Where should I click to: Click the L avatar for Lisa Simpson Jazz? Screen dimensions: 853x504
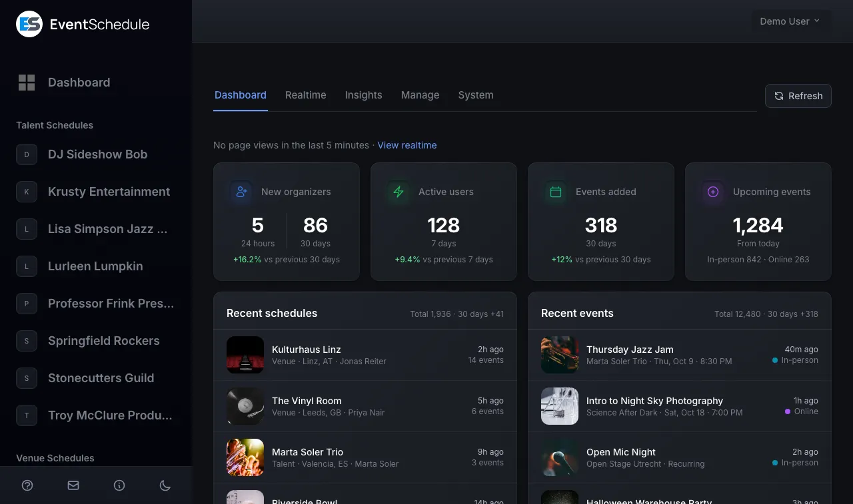click(27, 229)
